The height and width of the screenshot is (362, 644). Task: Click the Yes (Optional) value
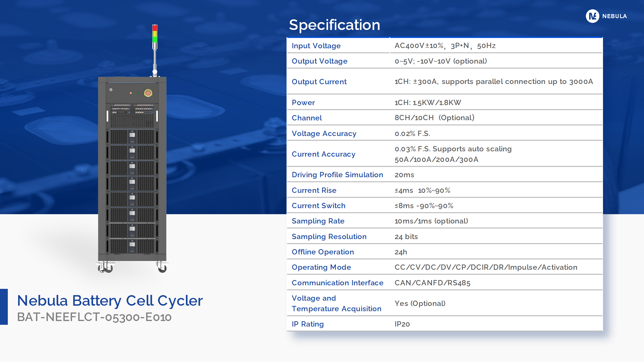(x=420, y=303)
